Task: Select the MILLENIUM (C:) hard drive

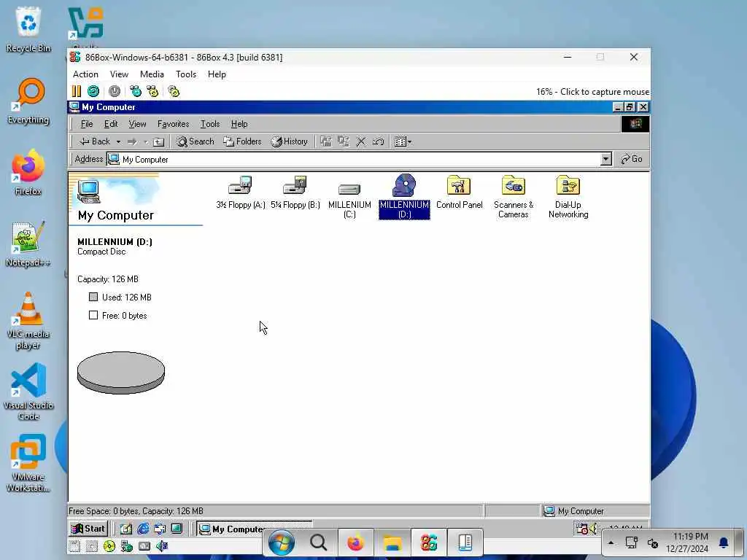Action: pos(349,201)
